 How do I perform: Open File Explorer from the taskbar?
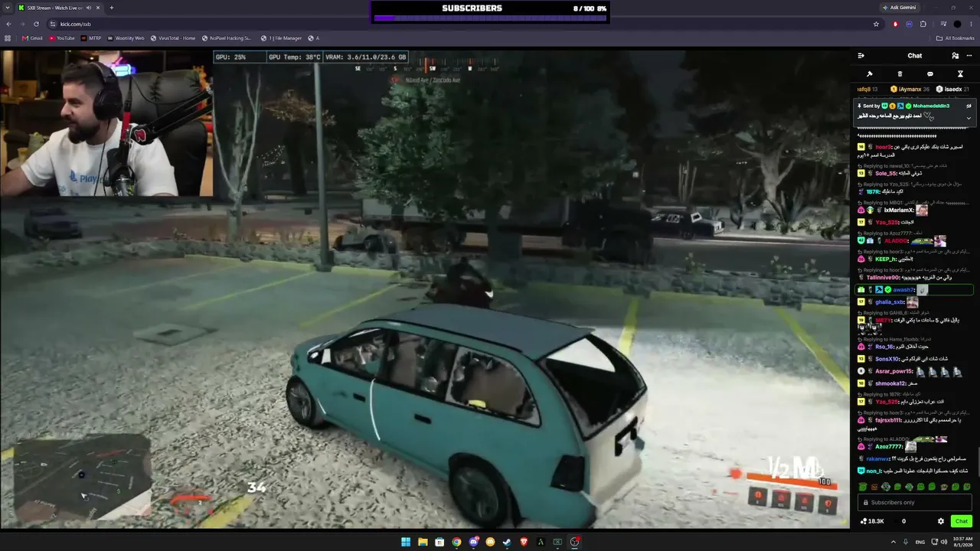click(423, 542)
